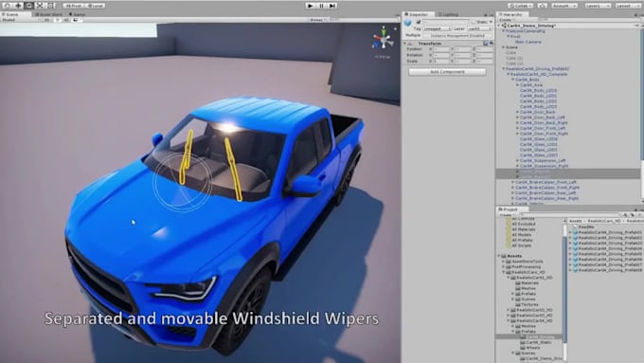Toggle 2D view in Scene toolbar
Viewport: 644px width, 363px height.
click(x=46, y=19)
